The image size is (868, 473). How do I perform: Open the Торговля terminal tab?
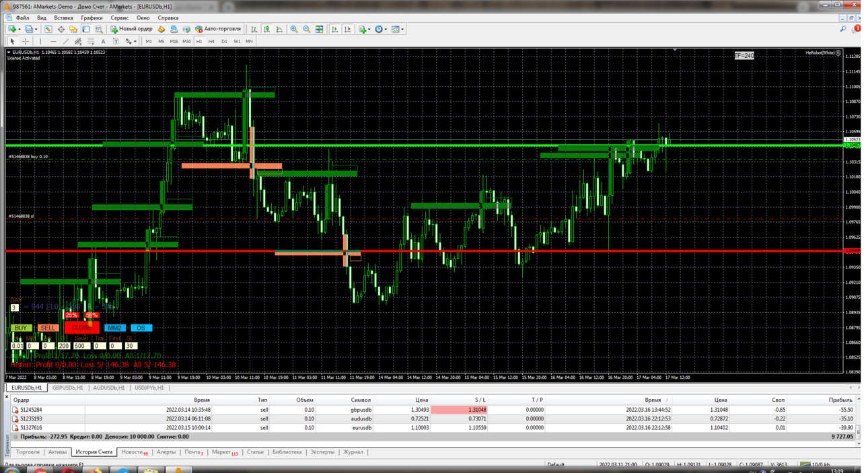[x=28, y=452]
